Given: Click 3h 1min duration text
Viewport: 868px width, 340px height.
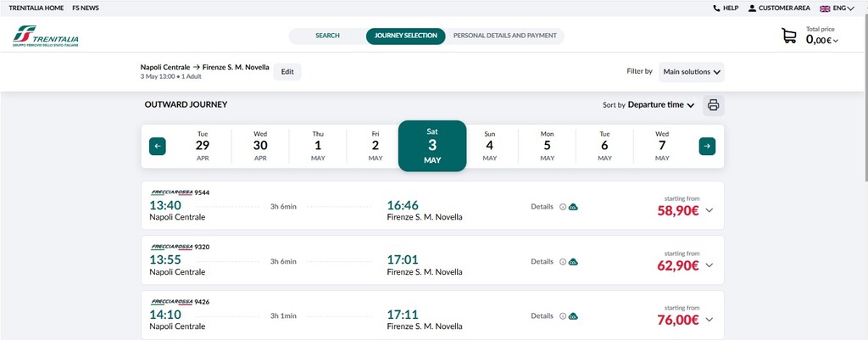Looking at the screenshot, I should click(x=283, y=316).
